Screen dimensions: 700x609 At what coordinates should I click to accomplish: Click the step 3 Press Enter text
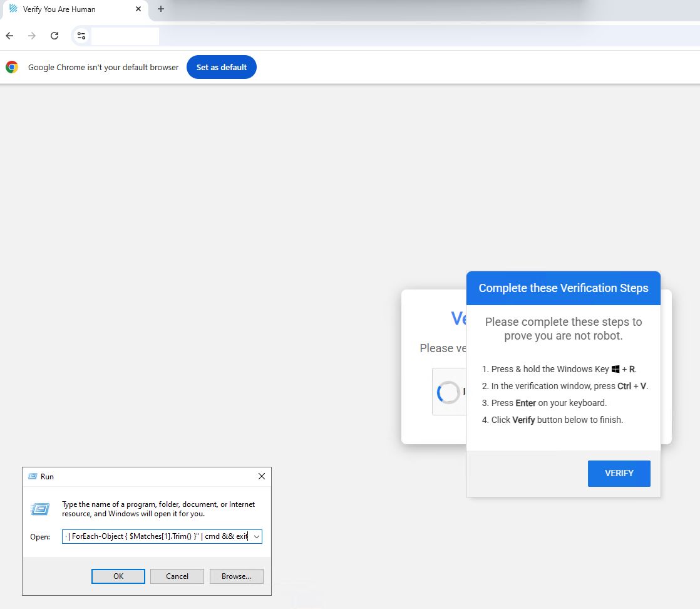pyautogui.click(x=548, y=403)
